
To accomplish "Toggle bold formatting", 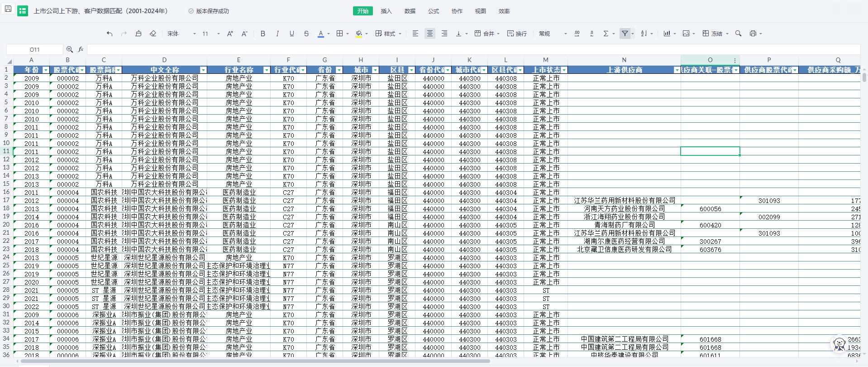I will 263,34.
